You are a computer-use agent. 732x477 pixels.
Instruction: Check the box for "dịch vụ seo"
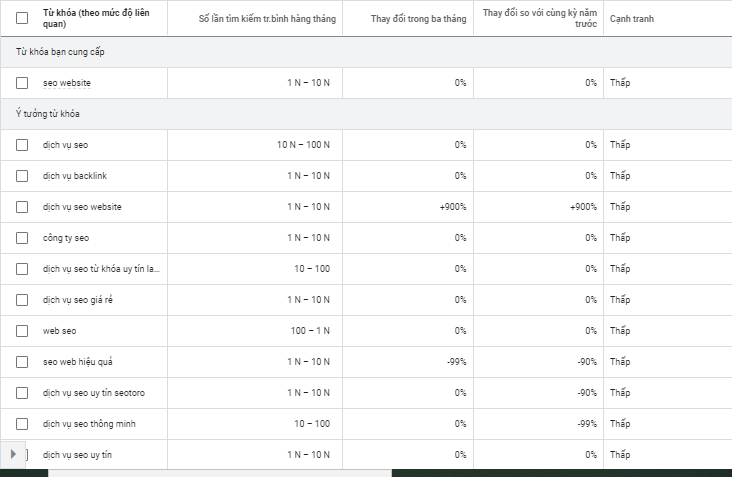(x=22, y=145)
